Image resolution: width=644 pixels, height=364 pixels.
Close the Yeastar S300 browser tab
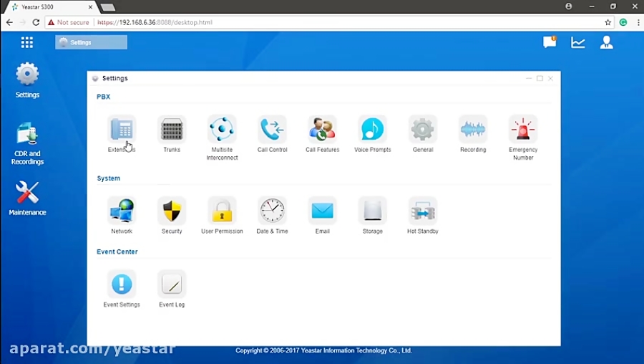(90, 7)
